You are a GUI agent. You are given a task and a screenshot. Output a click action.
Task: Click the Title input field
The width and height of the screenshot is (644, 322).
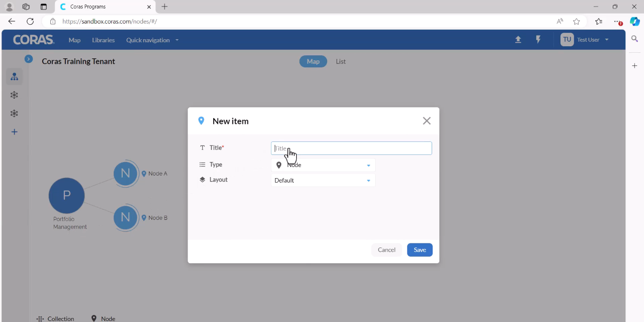(x=351, y=148)
